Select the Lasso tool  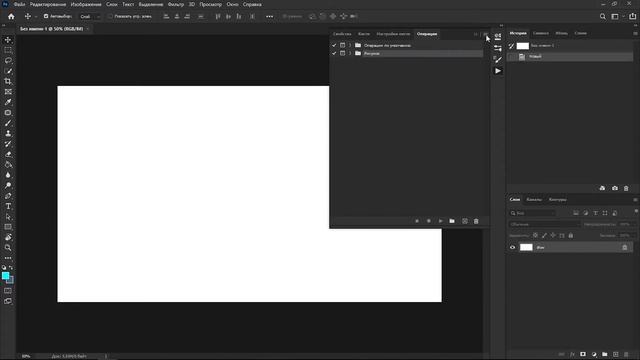point(8,60)
